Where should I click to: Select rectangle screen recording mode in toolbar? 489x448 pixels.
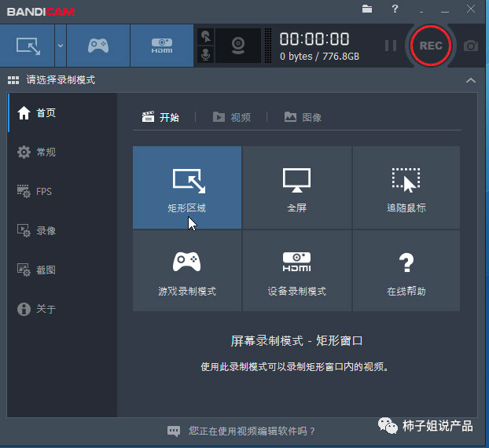tap(28, 46)
